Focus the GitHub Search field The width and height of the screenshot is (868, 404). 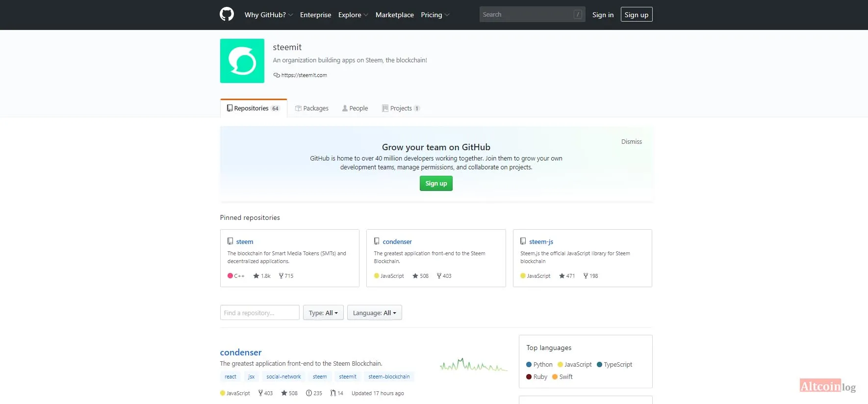point(532,14)
